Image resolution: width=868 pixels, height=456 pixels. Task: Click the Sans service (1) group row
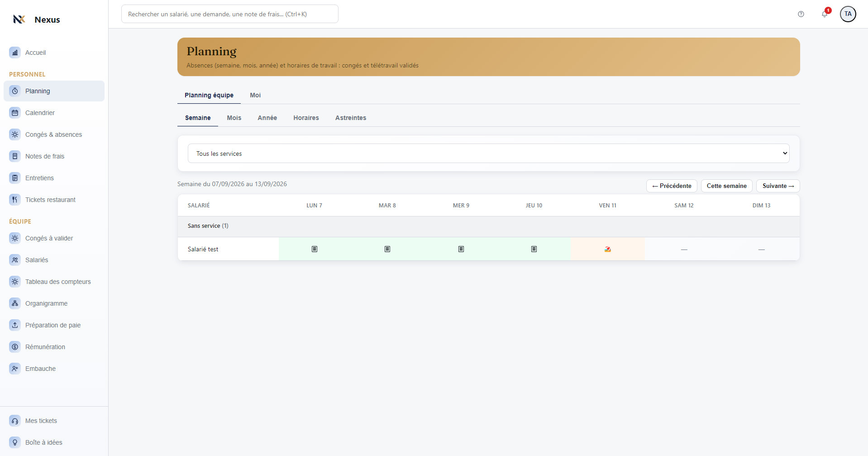coord(489,226)
